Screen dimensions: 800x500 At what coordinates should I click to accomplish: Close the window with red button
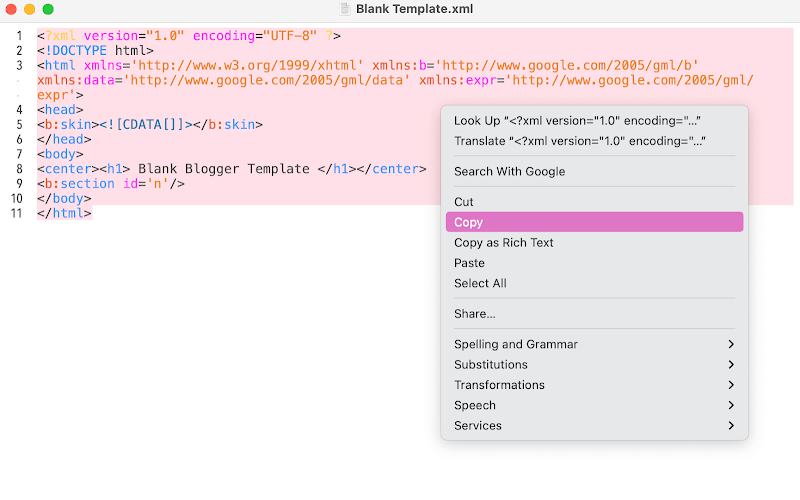[x=11, y=9]
